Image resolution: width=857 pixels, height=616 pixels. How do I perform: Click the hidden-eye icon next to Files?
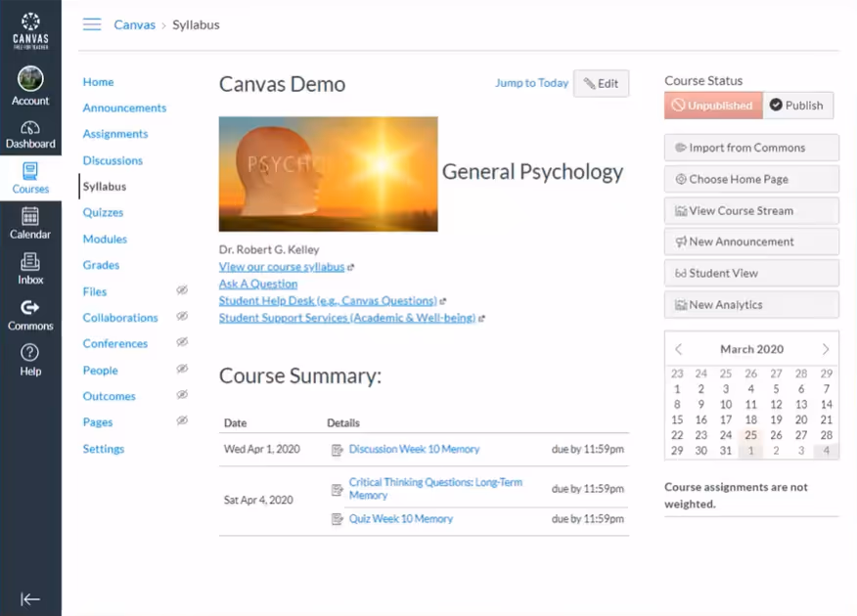point(182,290)
